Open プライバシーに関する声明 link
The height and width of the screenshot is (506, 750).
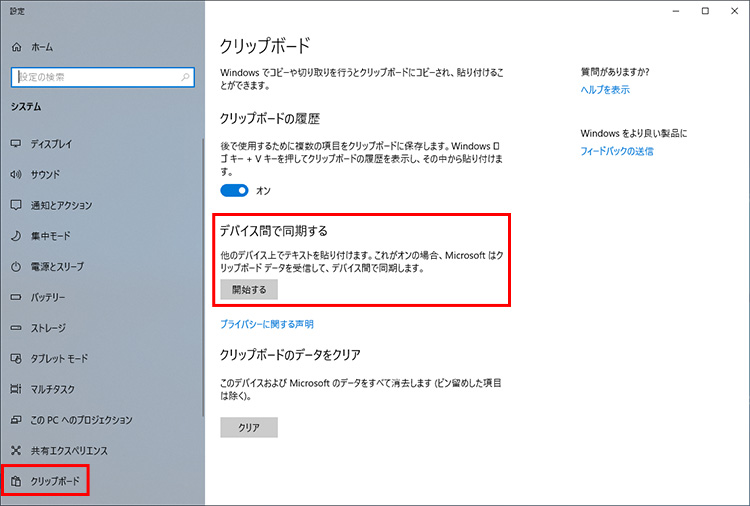click(x=266, y=324)
